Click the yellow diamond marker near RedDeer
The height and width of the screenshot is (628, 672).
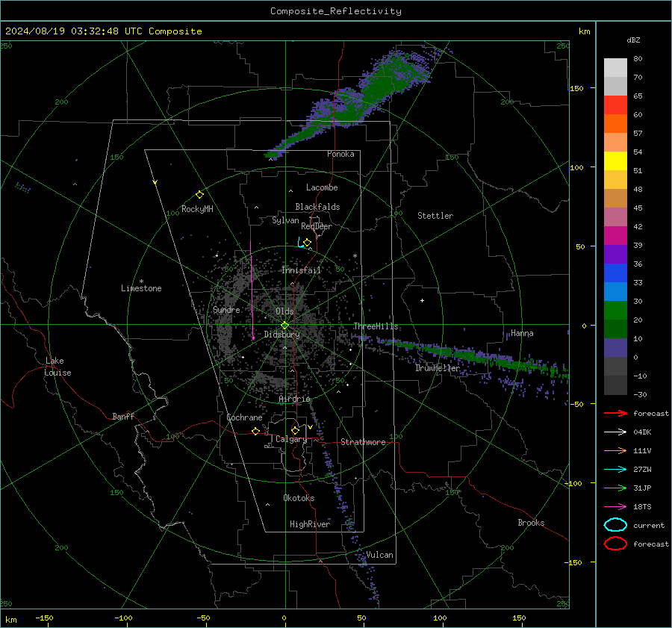click(x=307, y=243)
